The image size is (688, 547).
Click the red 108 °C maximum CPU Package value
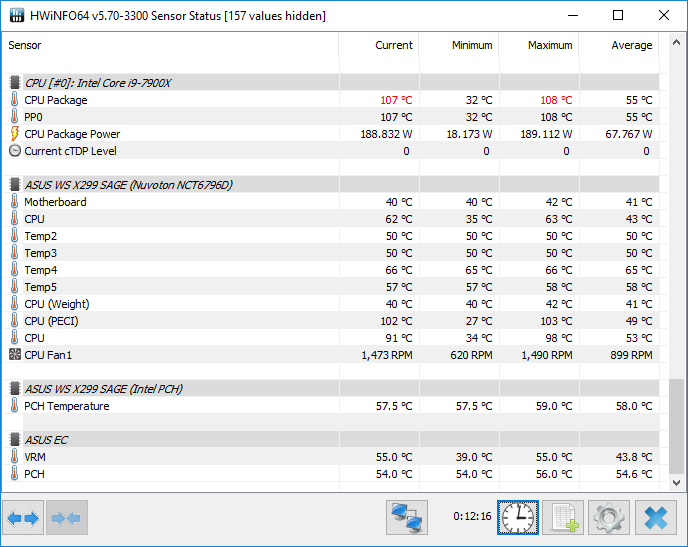(x=556, y=100)
